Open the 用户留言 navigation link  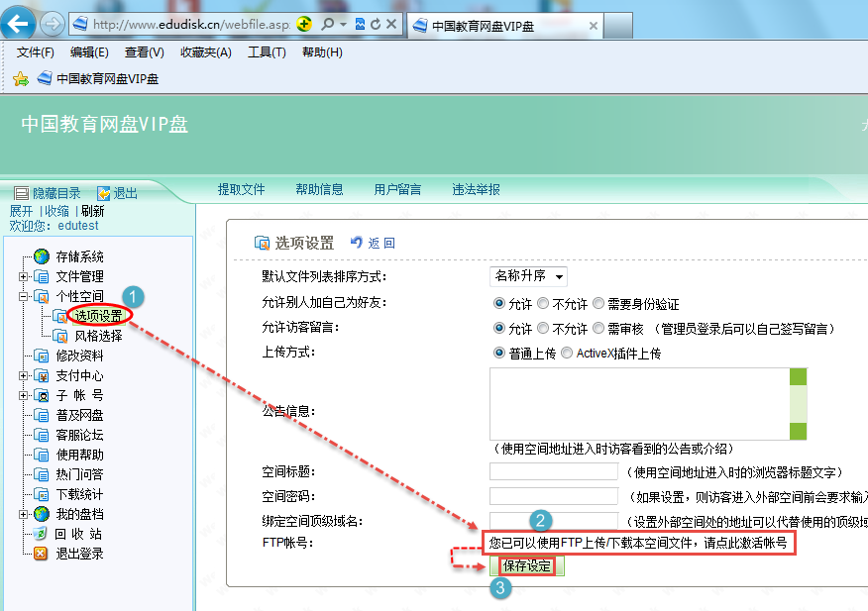pyautogui.click(x=397, y=189)
